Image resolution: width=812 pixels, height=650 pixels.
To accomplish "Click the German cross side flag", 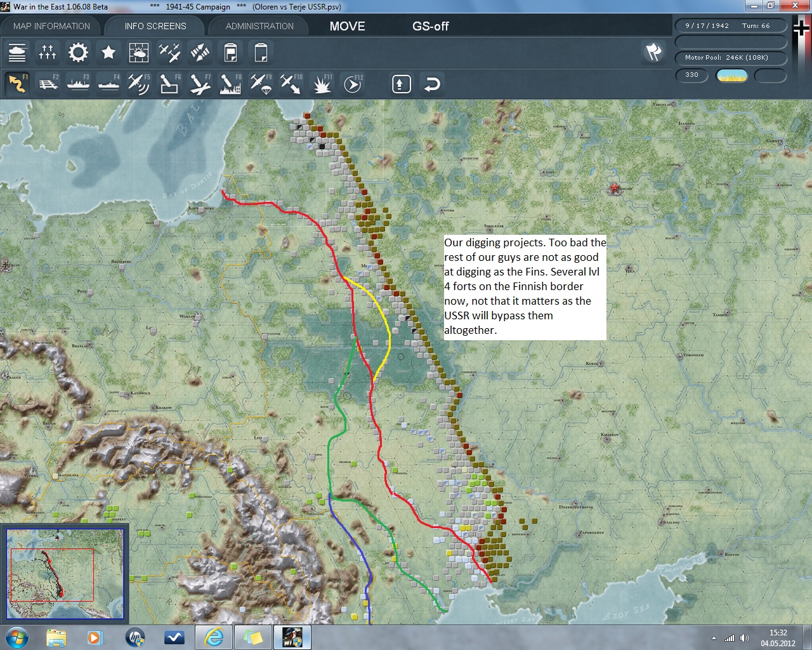I will [802, 28].
